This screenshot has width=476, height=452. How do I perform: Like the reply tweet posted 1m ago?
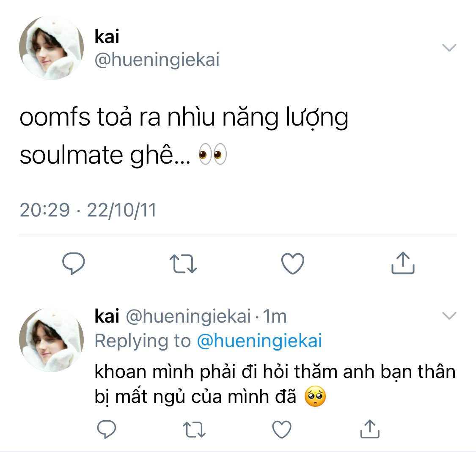[x=282, y=430]
